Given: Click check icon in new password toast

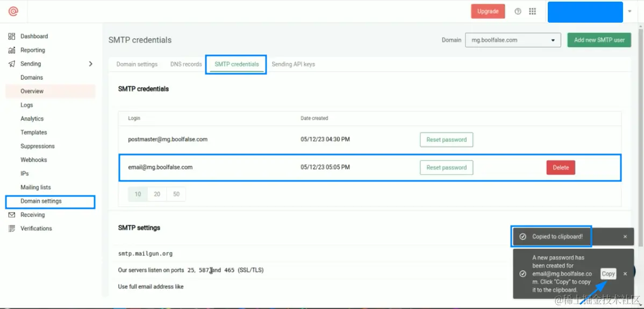Looking at the screenshot, I should click(523, 273).
